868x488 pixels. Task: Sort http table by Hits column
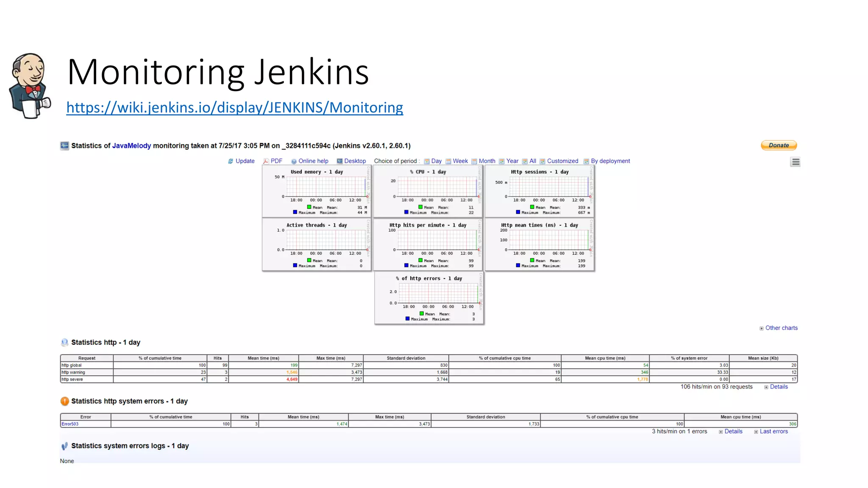(x=218, y=358)
